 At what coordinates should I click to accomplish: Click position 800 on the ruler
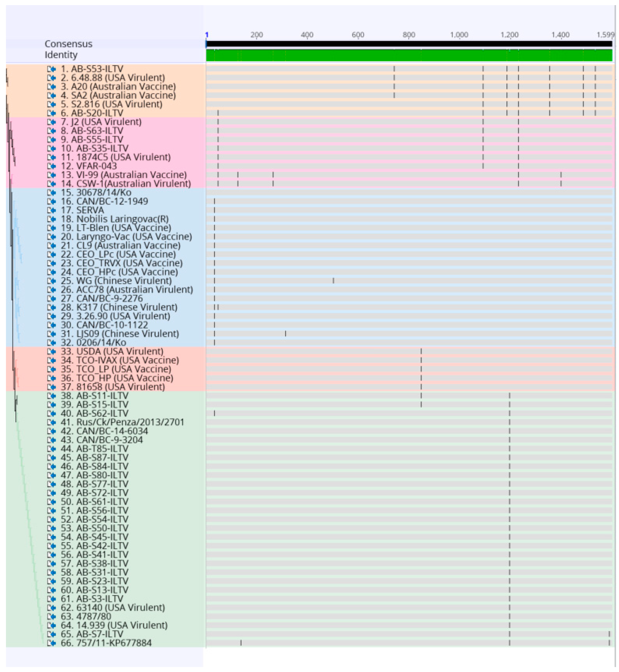point(409,35)
